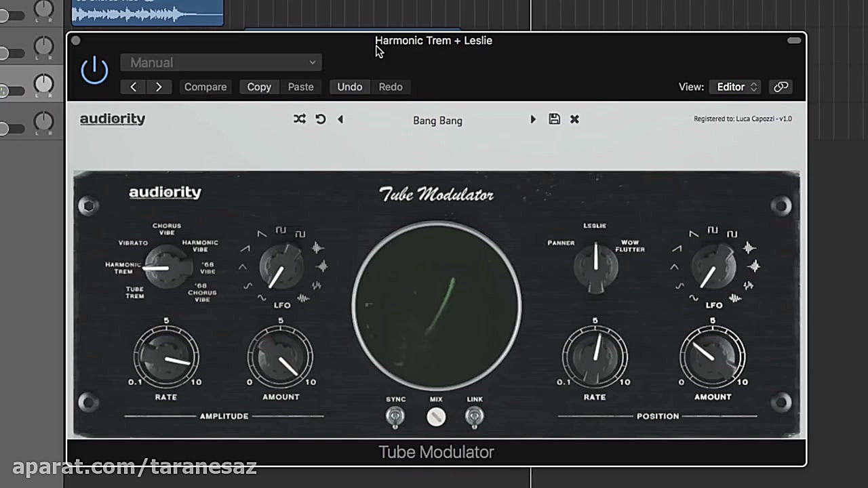
Task: Flip the SYNC toggle switch
Action: (396, 417)
